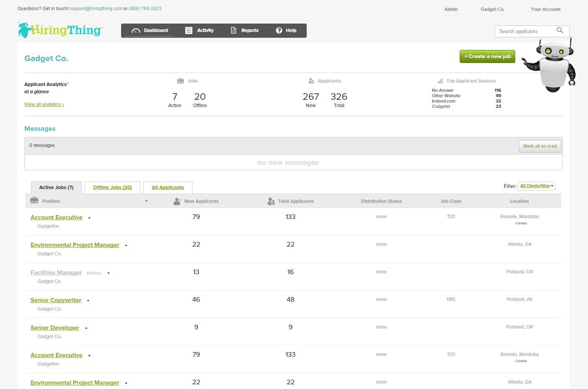Click the support@hiringthing.com email link
Image resolution: width=588 pixels, height=389 pixels.
96,8
